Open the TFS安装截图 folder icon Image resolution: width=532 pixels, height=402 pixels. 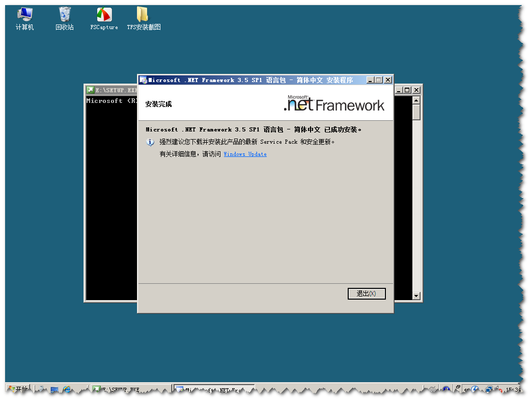click(x=144, y=19)
